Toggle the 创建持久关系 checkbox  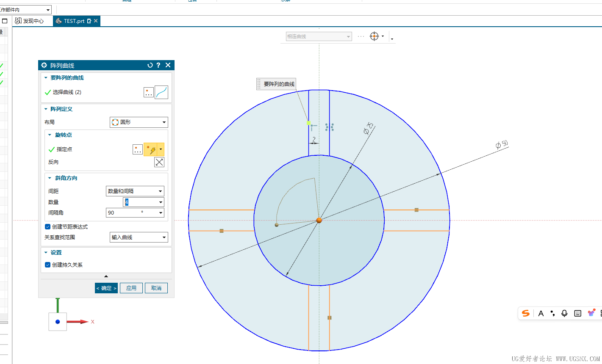[47, 265]
